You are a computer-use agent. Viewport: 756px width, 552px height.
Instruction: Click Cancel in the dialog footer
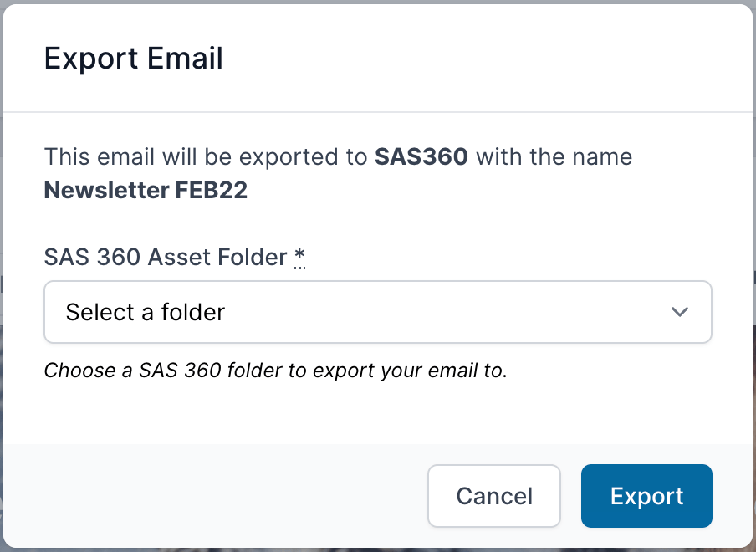click(x=493, y=495)
